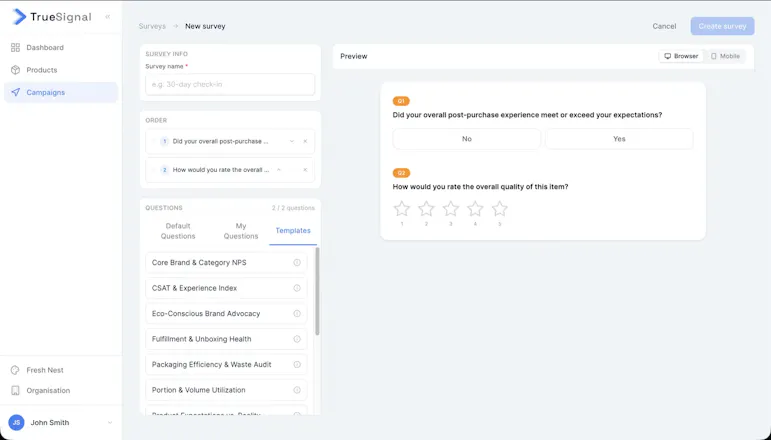
Task: Show info for Core Brand & Category NPS
Action: [x=297, y=263]
